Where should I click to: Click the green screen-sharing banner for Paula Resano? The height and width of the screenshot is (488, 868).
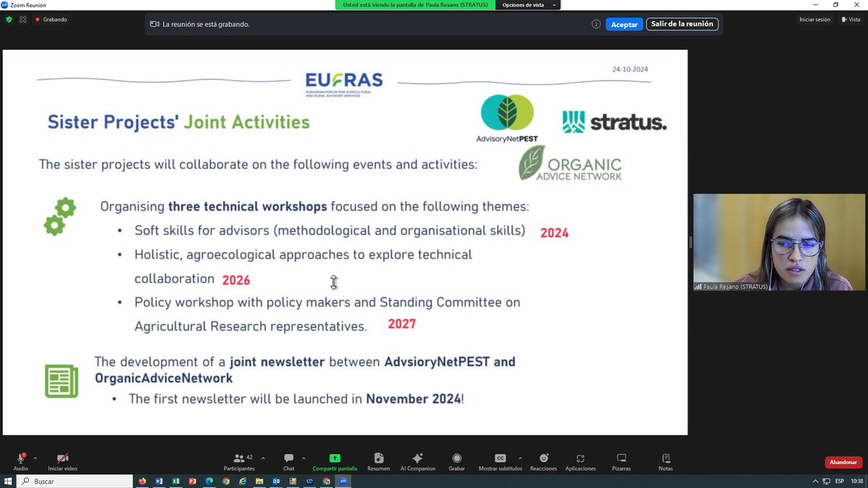tap(416, 5)
